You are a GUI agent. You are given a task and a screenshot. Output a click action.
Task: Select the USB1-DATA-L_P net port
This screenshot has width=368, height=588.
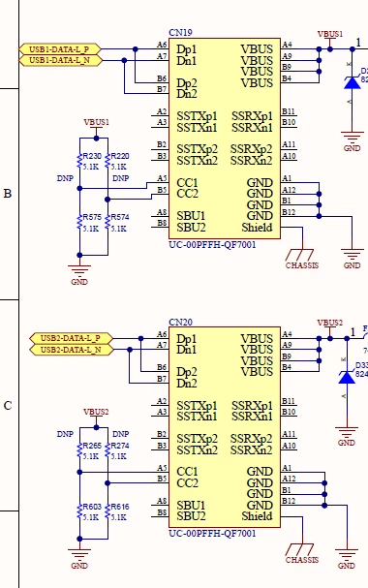pyautogui.click(x=60, y=49)
